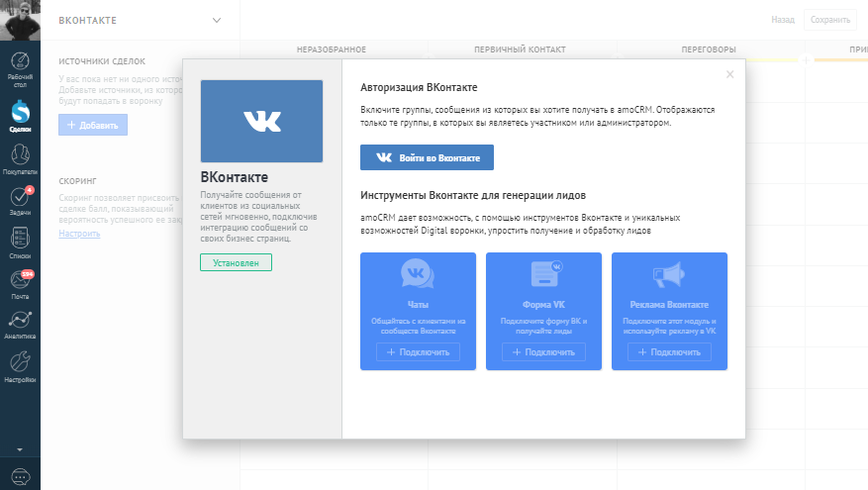Image resolution: width=868 pixels, height=490 pixels.
Task: Close the ВКонтакте dialog
Action: click(729, 74)
